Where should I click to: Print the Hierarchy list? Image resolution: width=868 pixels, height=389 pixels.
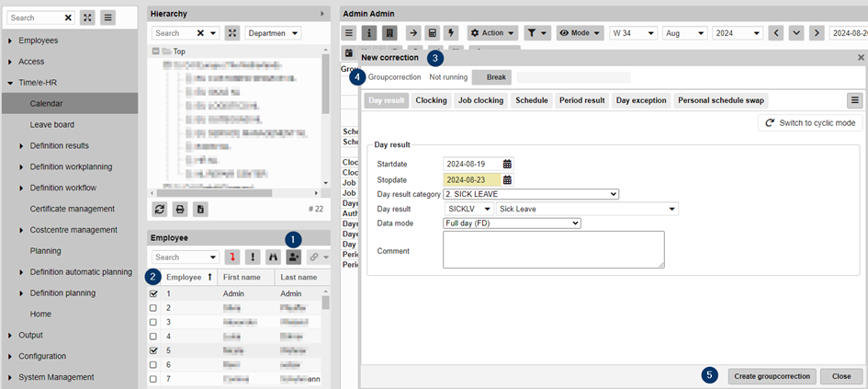pyautogui.click(x=180, y=209)
